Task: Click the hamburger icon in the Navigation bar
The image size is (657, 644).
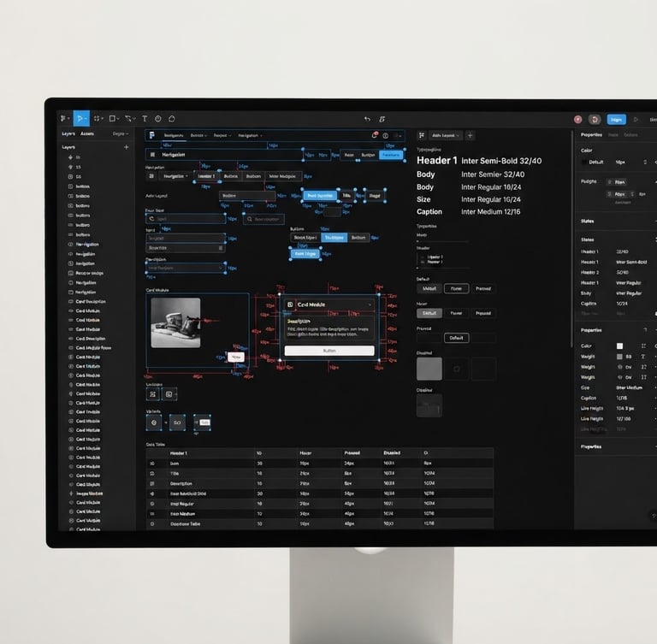Action: pos(152,155)
